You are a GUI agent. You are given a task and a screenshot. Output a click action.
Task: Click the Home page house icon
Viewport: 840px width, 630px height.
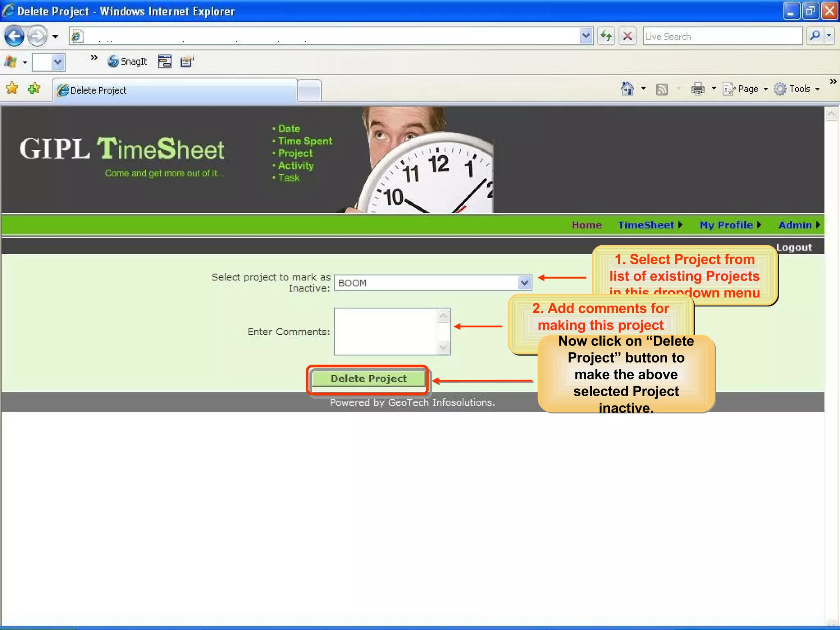click(x=627, y=89)
